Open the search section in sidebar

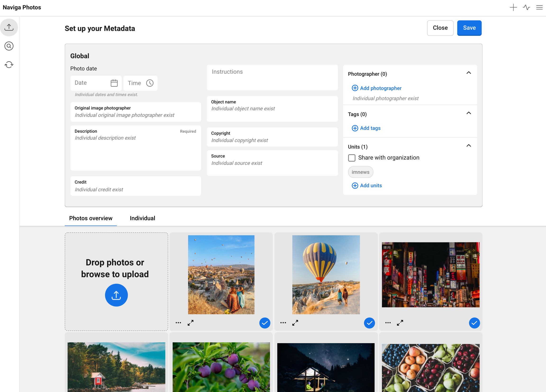tap(9, 46)
